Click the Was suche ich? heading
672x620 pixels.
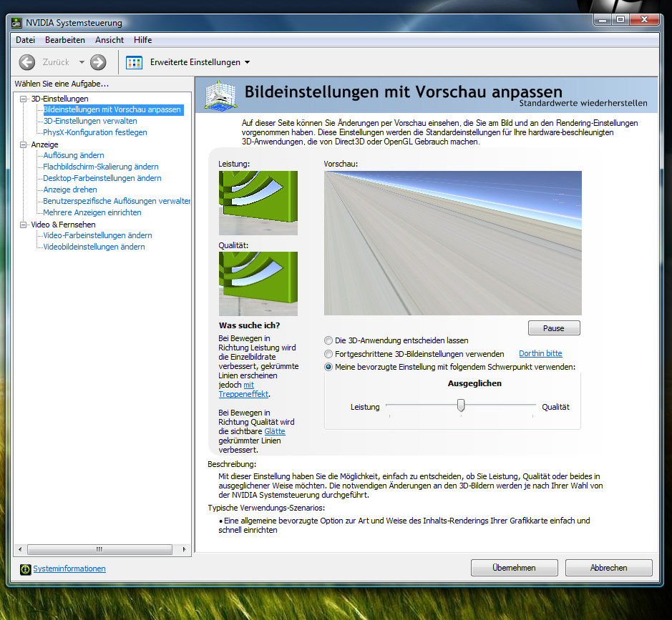[249, 325]
